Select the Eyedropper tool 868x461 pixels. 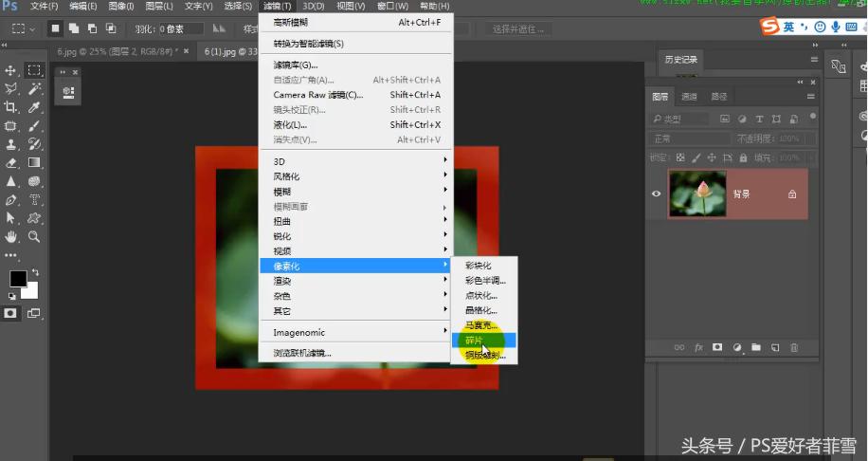[34, 107]
